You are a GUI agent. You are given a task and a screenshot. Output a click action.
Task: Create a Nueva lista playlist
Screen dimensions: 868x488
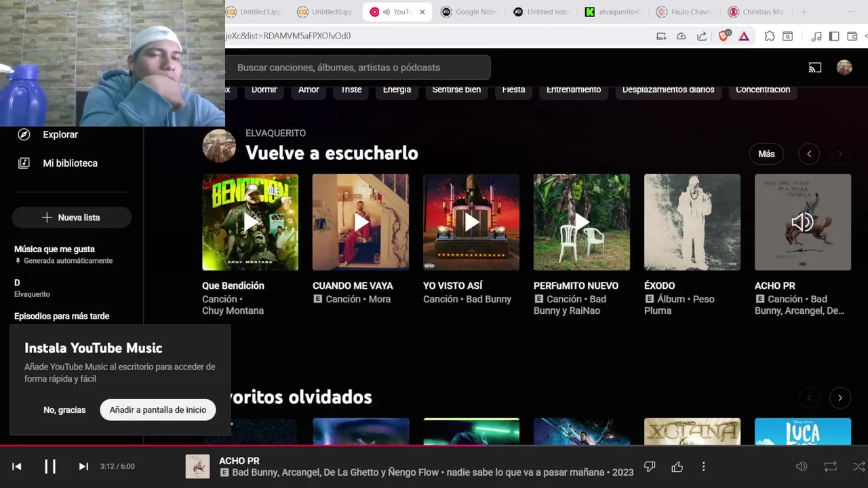coord(71,218)
